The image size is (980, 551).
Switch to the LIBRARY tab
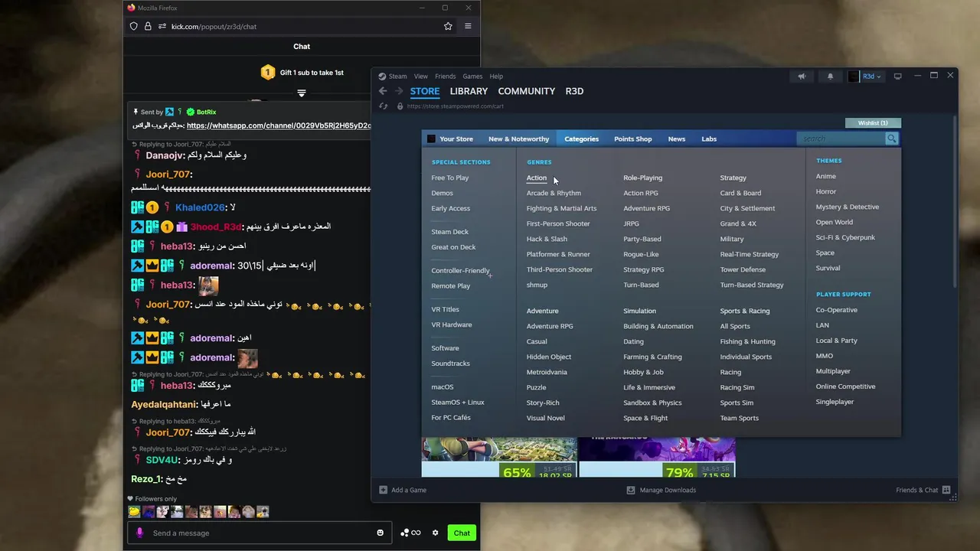coord(469,91)
